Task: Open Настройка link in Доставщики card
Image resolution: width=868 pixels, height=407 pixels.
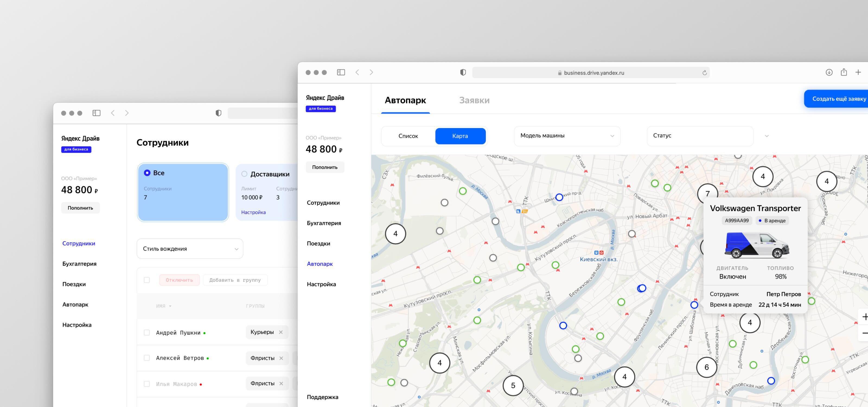Action: [x=253, y=212]
